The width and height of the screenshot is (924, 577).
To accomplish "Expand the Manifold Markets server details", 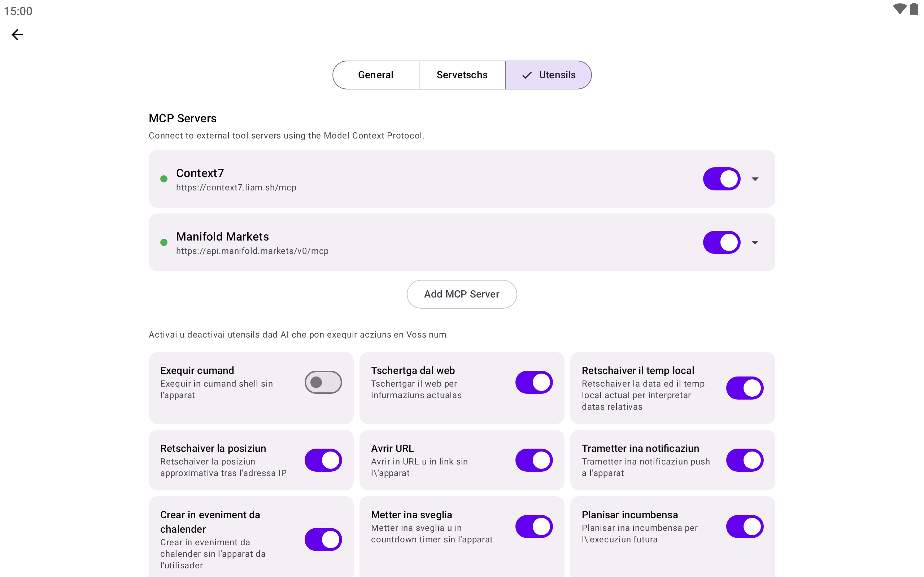I will click(x=755, y=242).
